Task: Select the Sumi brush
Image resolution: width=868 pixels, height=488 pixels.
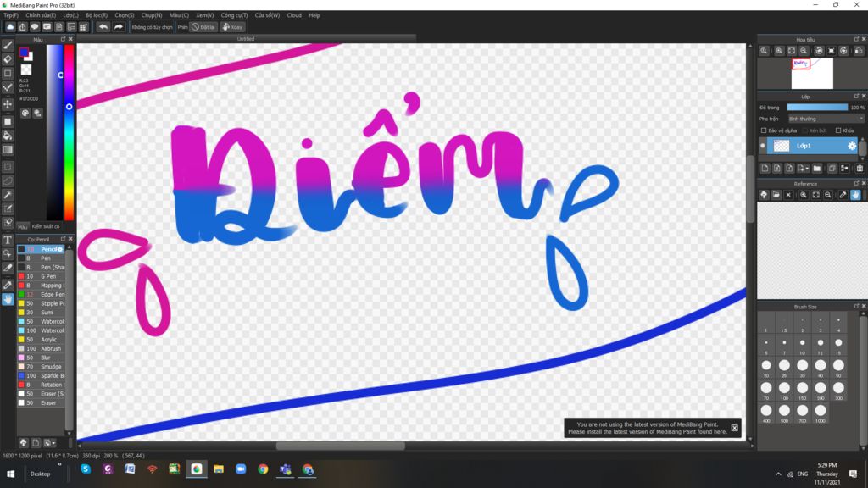Action: coord(42,313)
